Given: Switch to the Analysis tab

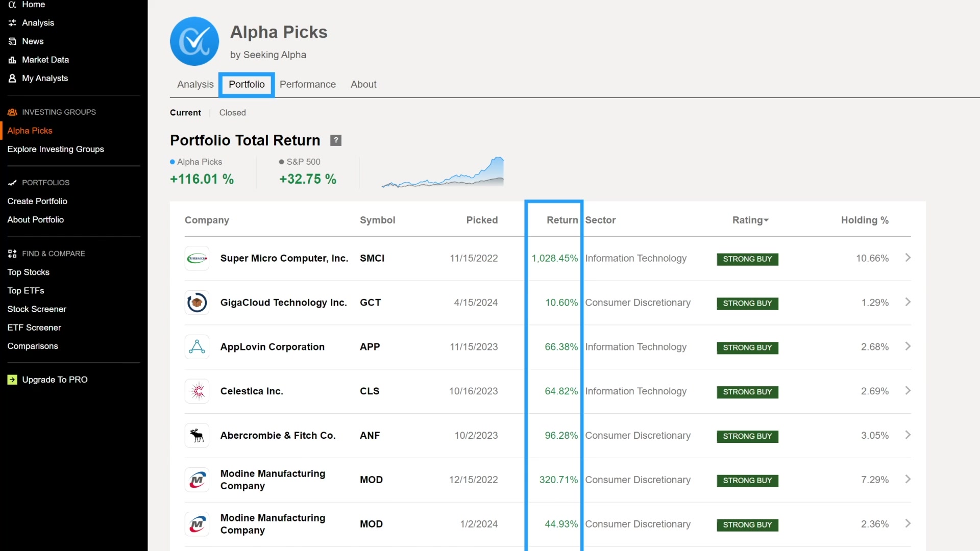Looking at the screenshot, I should (195, 85).
